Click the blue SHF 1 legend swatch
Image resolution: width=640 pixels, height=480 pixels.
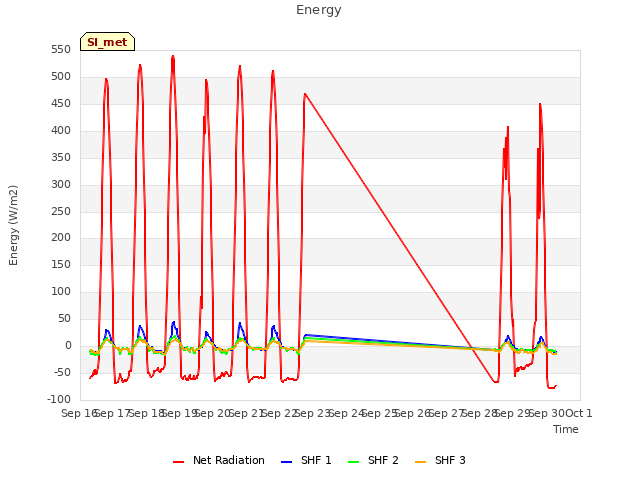(287, 462)
